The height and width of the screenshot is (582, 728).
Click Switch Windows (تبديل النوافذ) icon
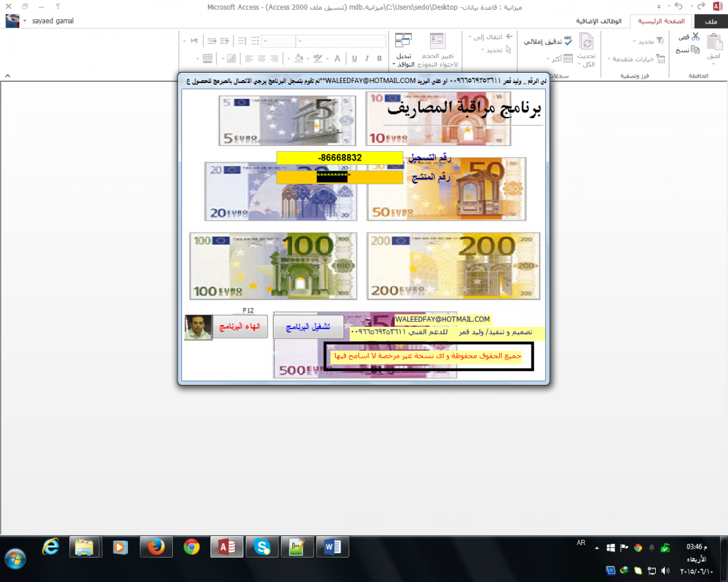(403, 41)
